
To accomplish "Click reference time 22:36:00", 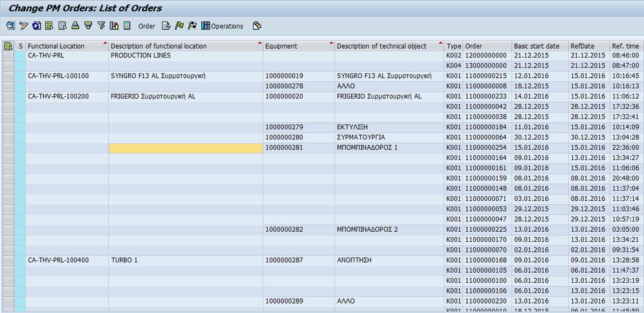I will point(626,148).
